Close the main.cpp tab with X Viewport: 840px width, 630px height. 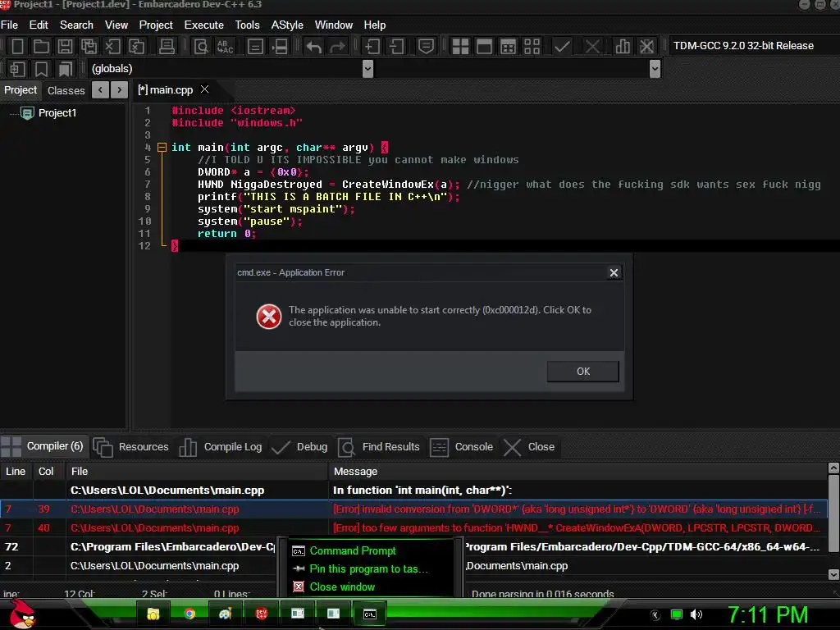(204, 89)
